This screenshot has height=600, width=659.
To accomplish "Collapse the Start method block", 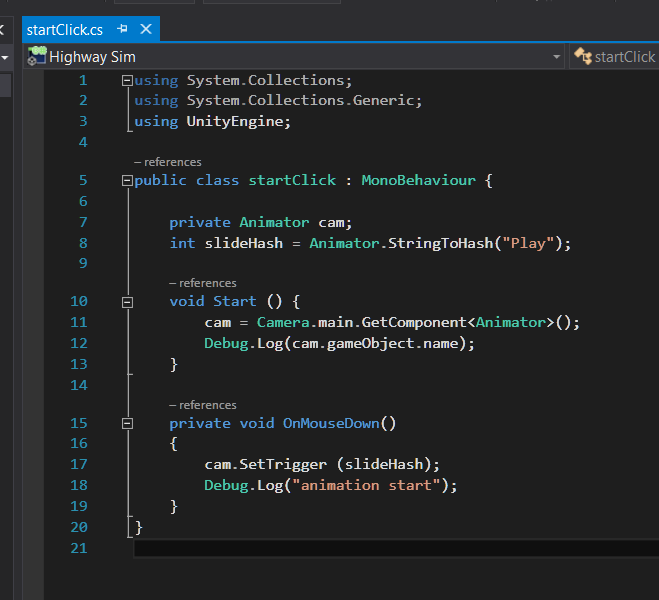I will [127, 302].
